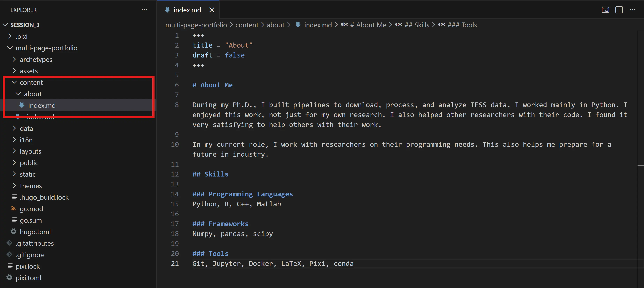Open editor More Actions ellipsis menu
This screenshot has width=644, height=288.
[632, 10]
